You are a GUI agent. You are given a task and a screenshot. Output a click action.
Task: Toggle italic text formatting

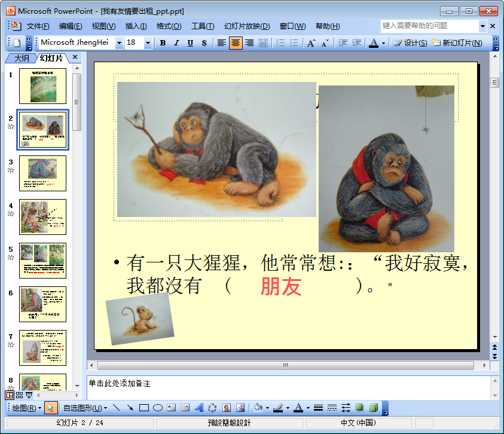[176, 43]
